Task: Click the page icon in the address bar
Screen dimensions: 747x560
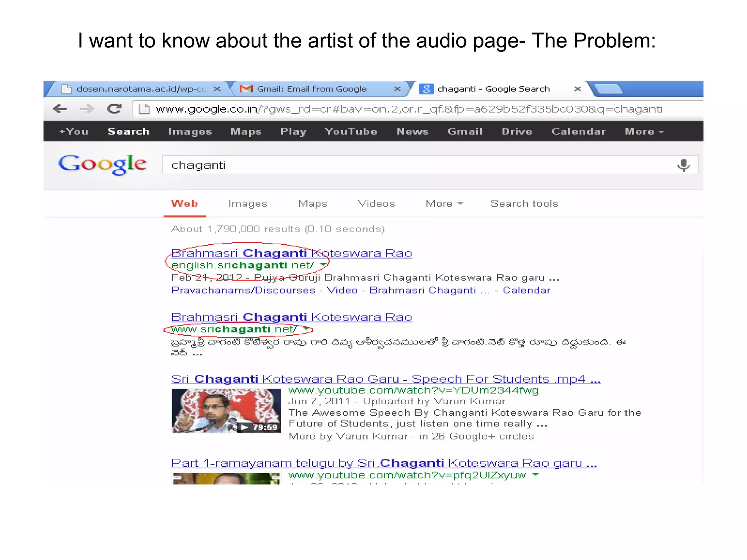Action: [144, 109]
